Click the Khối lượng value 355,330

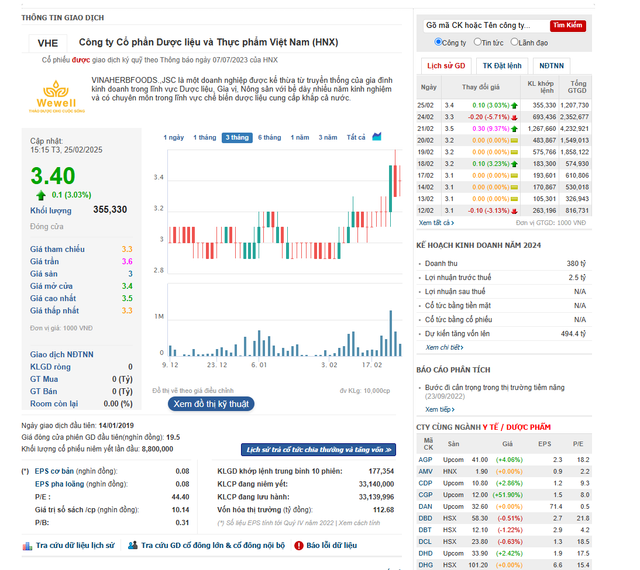pos(110,210)
